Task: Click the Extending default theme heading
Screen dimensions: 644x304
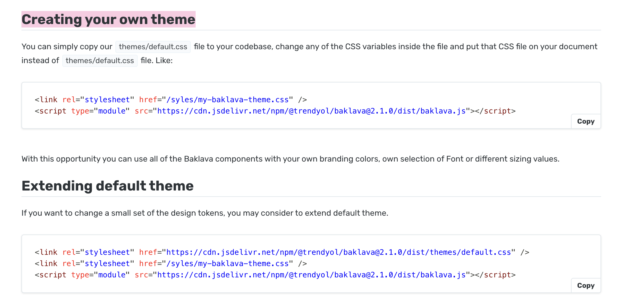Action: (x=108, y=186)
